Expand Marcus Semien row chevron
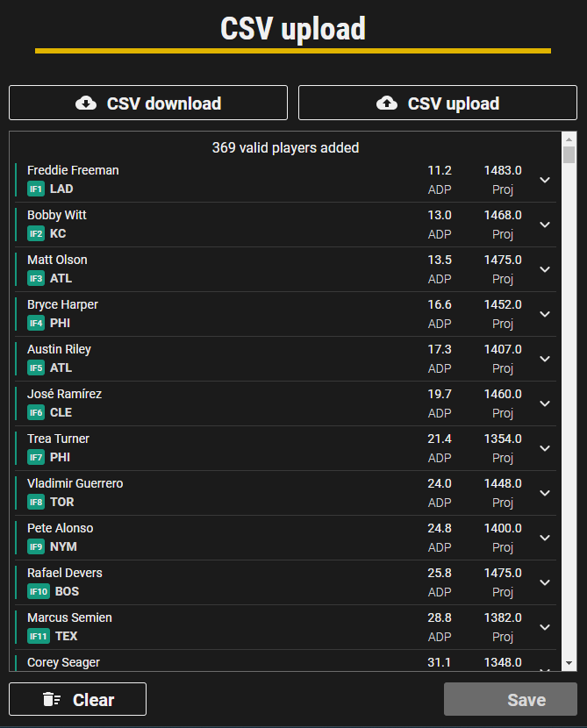 545,627
